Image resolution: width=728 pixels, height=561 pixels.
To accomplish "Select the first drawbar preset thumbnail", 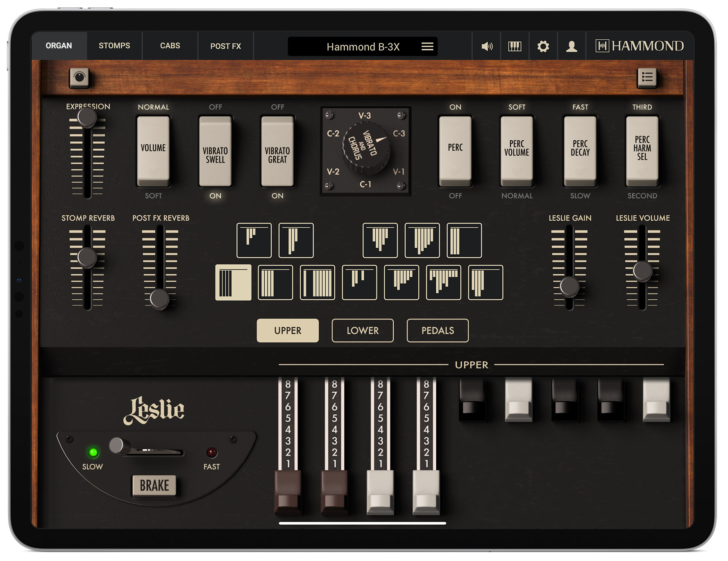I will (x=254, y=241).
